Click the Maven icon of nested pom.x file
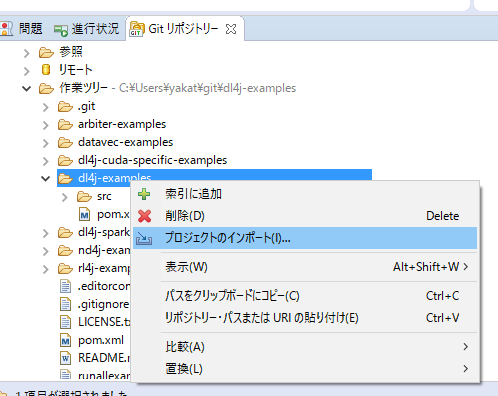 point(84,214)
